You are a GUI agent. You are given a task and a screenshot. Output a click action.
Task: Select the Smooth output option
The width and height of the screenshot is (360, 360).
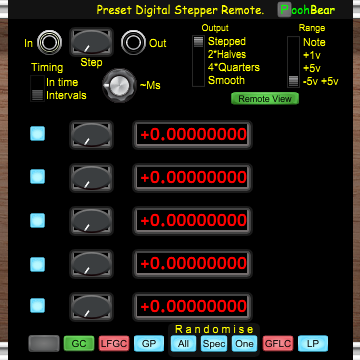point(226,80)
